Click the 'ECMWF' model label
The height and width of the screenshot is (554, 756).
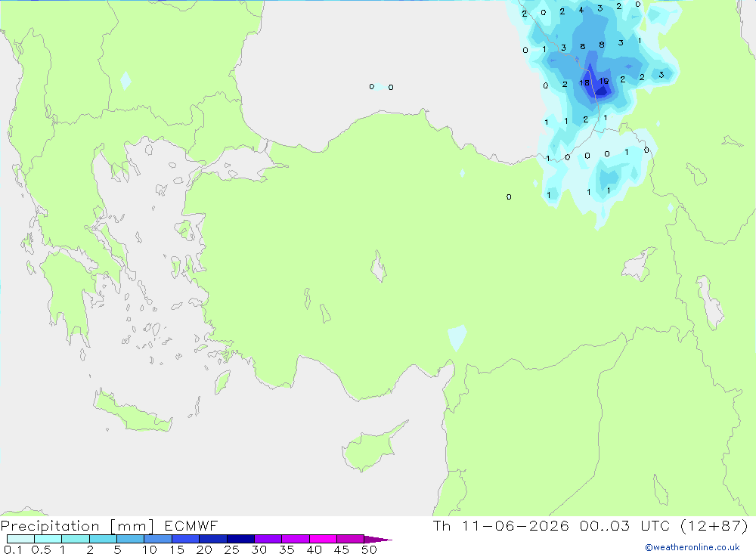[x=191, y=525]
